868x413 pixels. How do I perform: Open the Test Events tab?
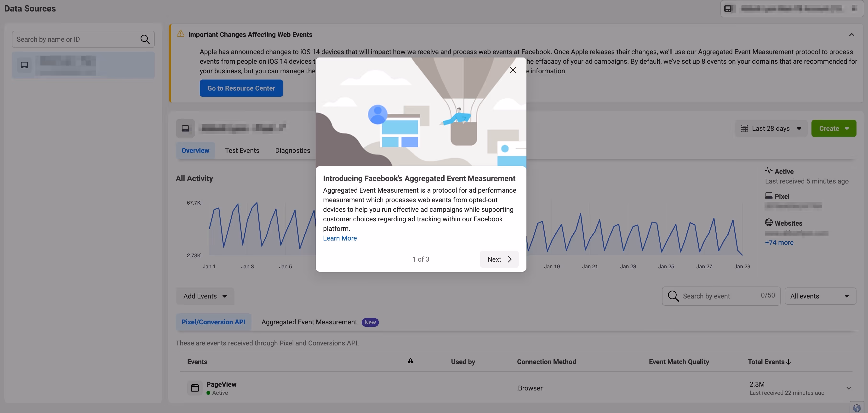tap(242, 151)
